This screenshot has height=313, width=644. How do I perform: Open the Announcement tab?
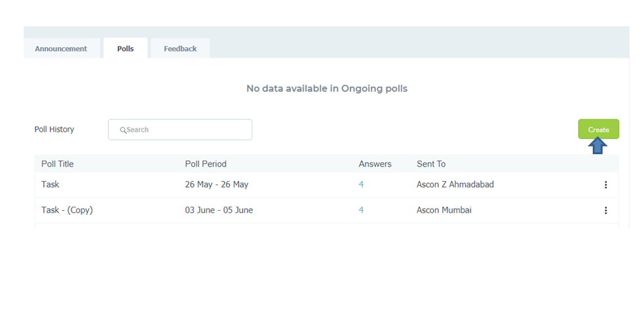[x=60, y=49]
